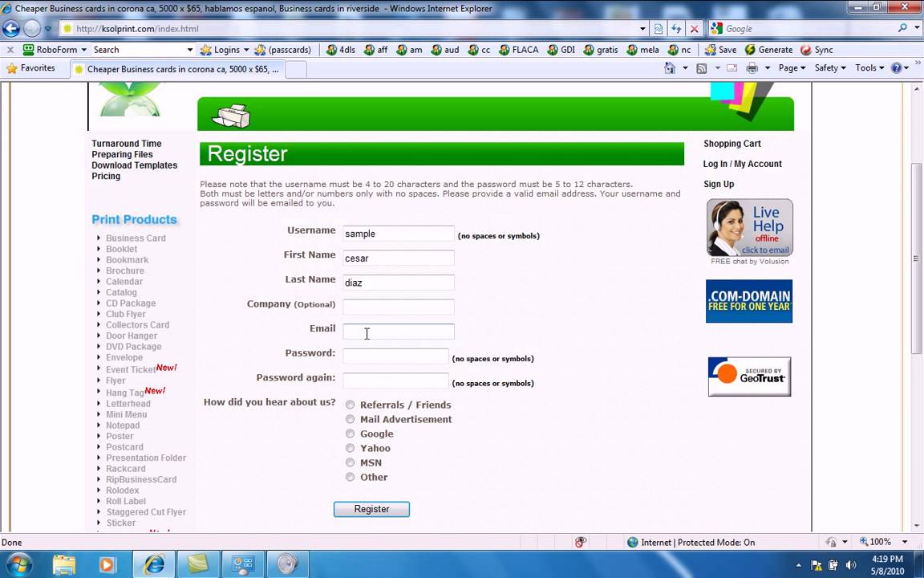Open the Download Templates link
This screenshot has height=578, width=924.
pyautogui.click(x=135, y=165)
